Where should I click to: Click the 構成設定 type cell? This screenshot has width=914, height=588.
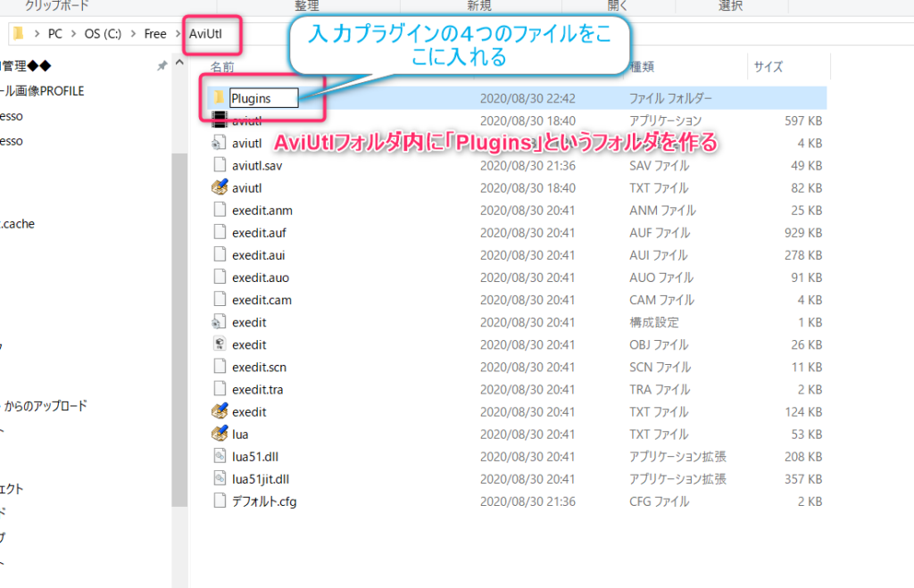(654, 322)
